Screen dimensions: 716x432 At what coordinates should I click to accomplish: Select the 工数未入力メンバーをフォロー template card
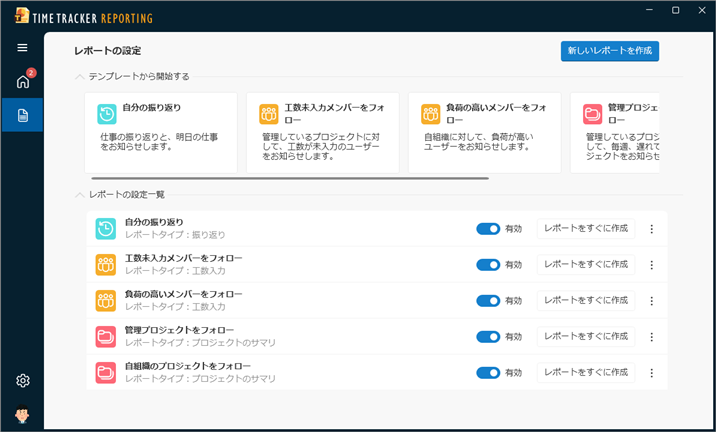[x=322, y=132]
